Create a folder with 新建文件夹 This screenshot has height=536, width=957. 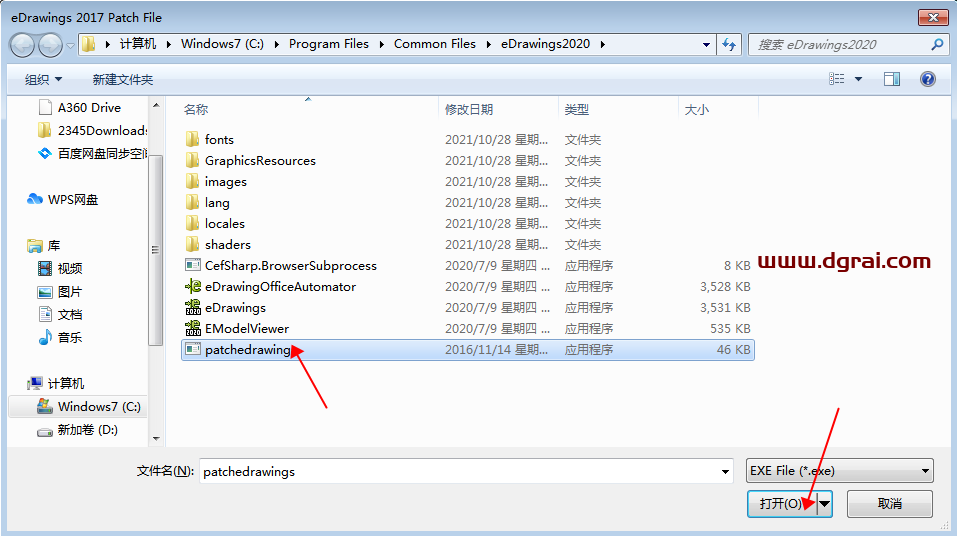[123, 79]
